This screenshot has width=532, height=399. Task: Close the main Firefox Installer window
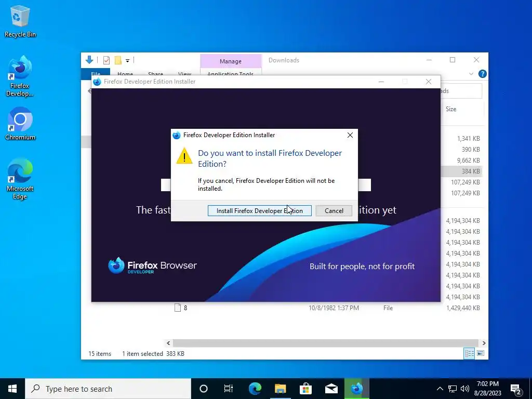[x=429, y=82]
